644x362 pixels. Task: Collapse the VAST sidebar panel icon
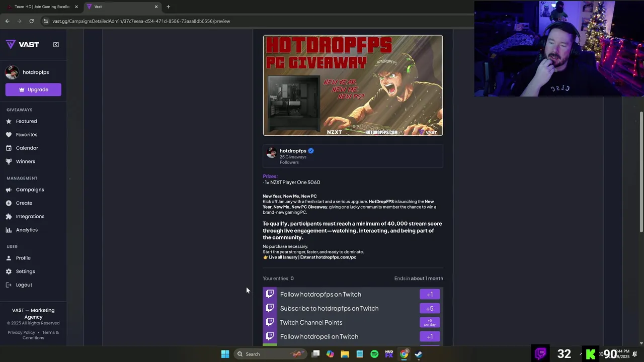(56, 44)
